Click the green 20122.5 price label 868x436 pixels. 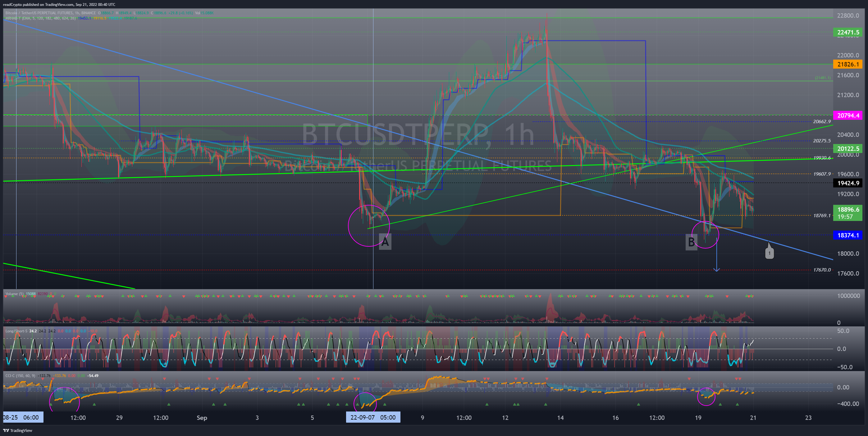pyautogui.click(x=848, y=148)
